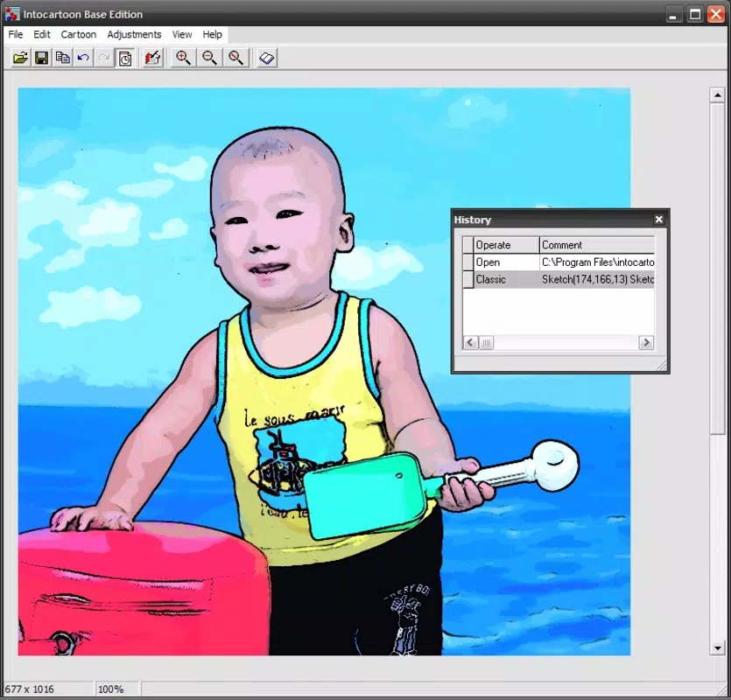Image resolution: width=731 pixels, height=700 pixels.
Task: Select the Classic row in History
Action: [559, 279]
